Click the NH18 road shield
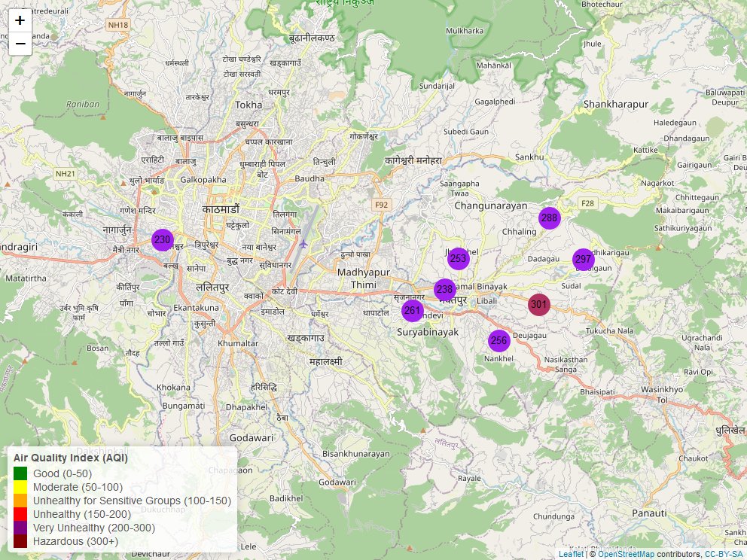The height and width of the screenshot is (560, 747). (x=118, y=26)
